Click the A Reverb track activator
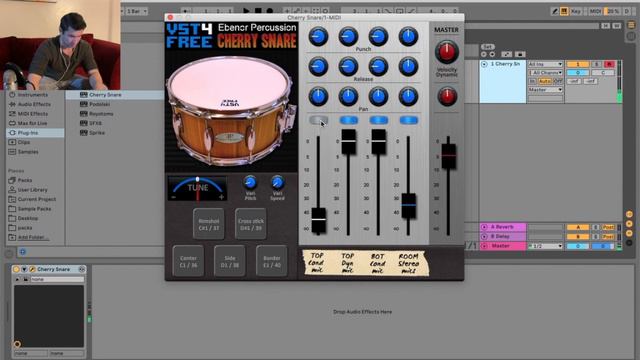The width and height of the screenshot is (640, 360). tap(578, 227)
